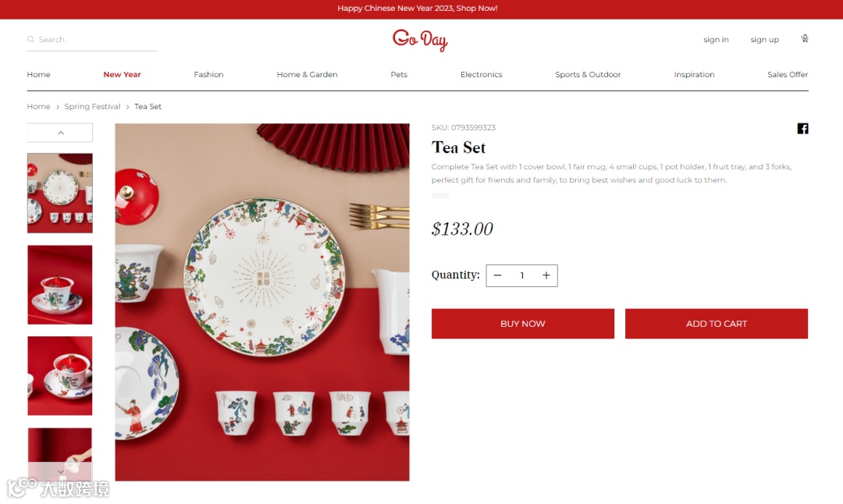Click the search magnifier icon
This screenshot has width=843, height=504.
click(x=30, y=39)
